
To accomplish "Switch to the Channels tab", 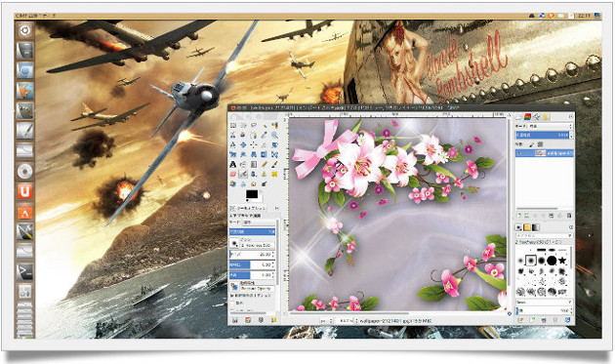I will coord(528,117).
